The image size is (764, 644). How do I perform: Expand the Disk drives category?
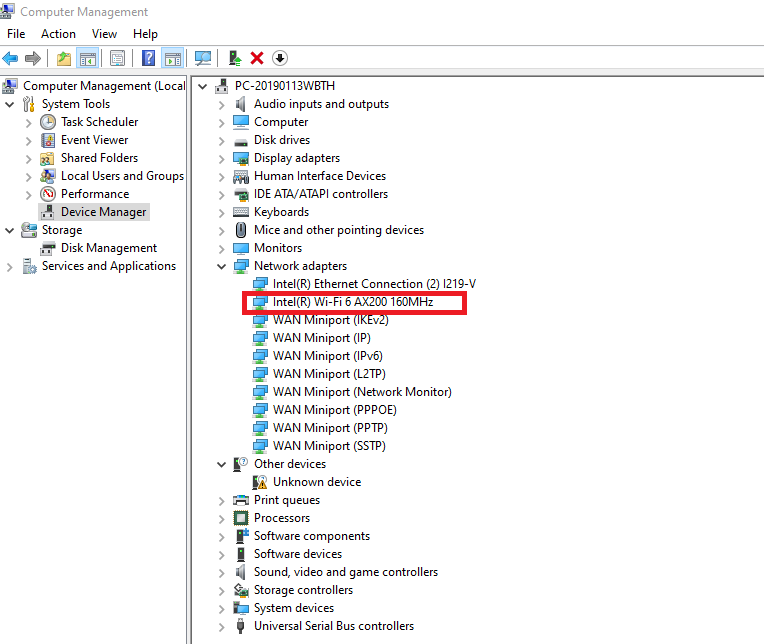point(222,141)
